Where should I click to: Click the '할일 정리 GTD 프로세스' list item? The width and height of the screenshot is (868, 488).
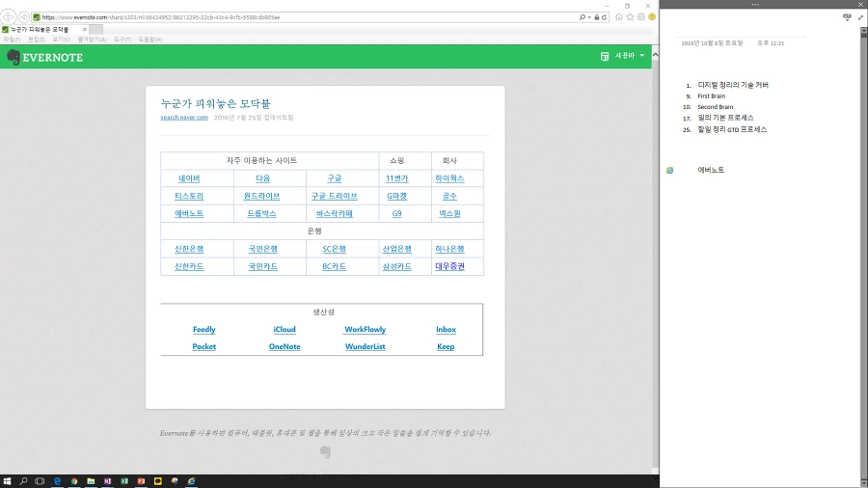tap(732, 129)
